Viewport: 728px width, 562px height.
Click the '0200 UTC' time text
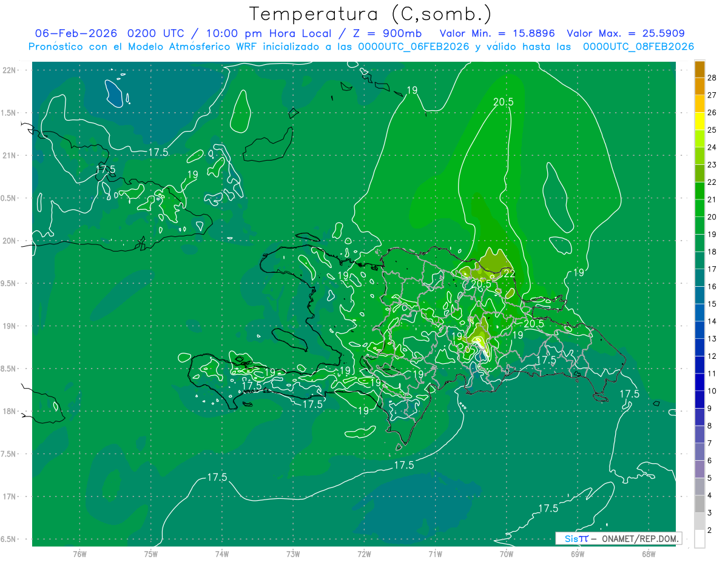pyautogui.click(x=155, y=33)
